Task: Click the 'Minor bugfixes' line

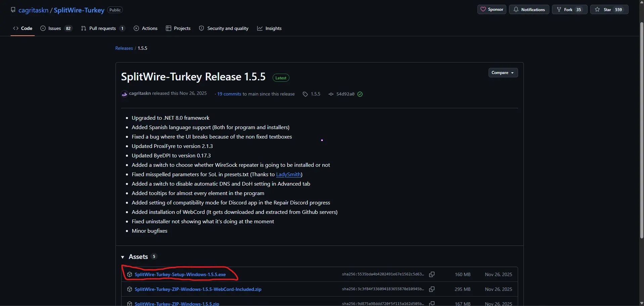Action: point(149,231)
